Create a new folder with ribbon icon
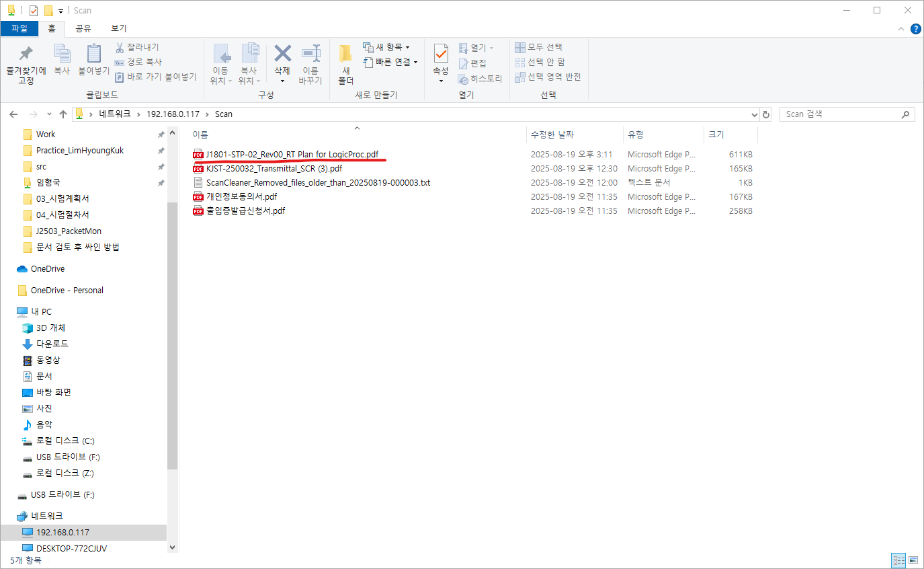Screen dimensions: 924x569 (x=345, y=54)
